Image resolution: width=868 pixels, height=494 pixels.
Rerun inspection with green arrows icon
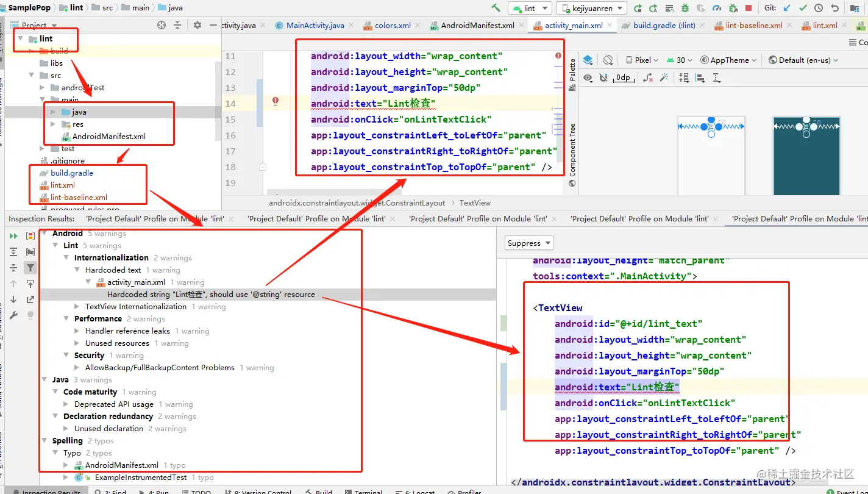(x=13, y=236)
